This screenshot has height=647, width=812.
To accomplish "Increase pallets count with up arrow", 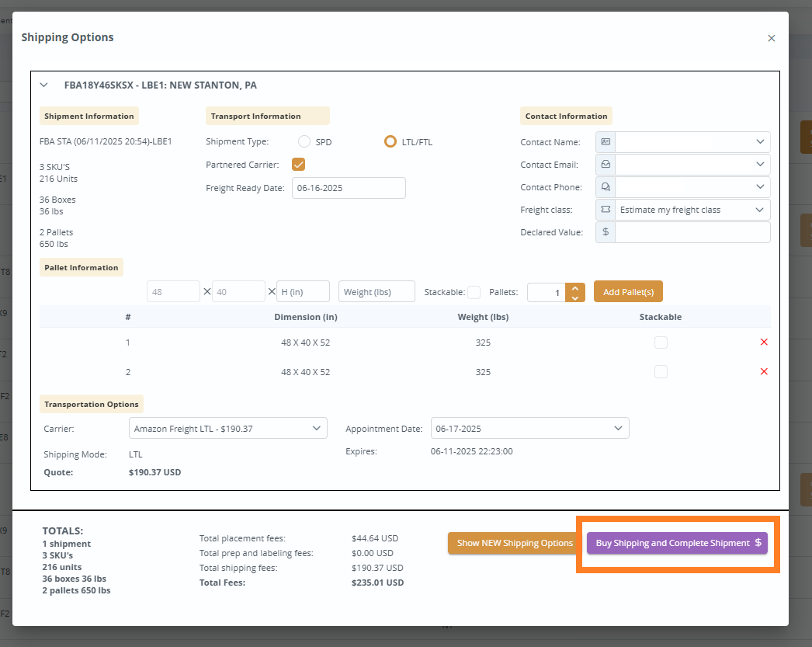I will [x=574, y=287].
